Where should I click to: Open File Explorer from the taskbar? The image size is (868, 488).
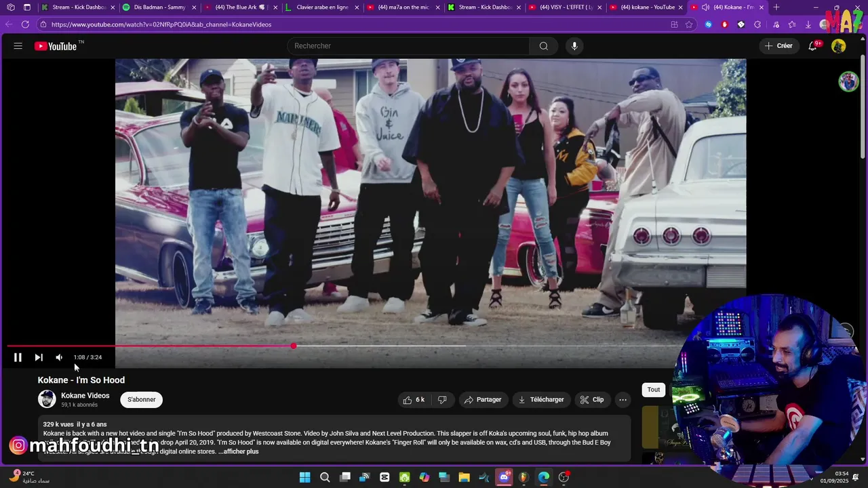tap(464, 477)
